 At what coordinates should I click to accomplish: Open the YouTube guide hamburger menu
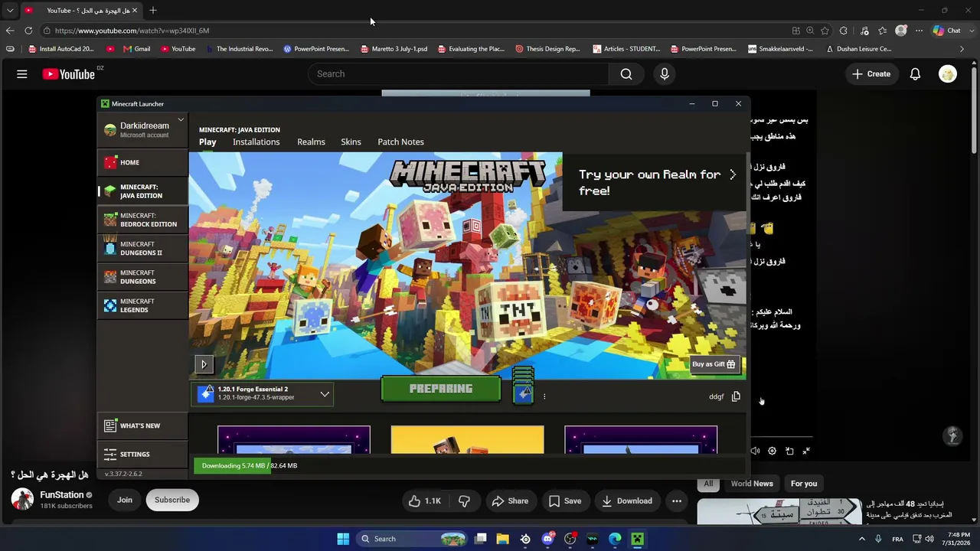click(22, 74)
